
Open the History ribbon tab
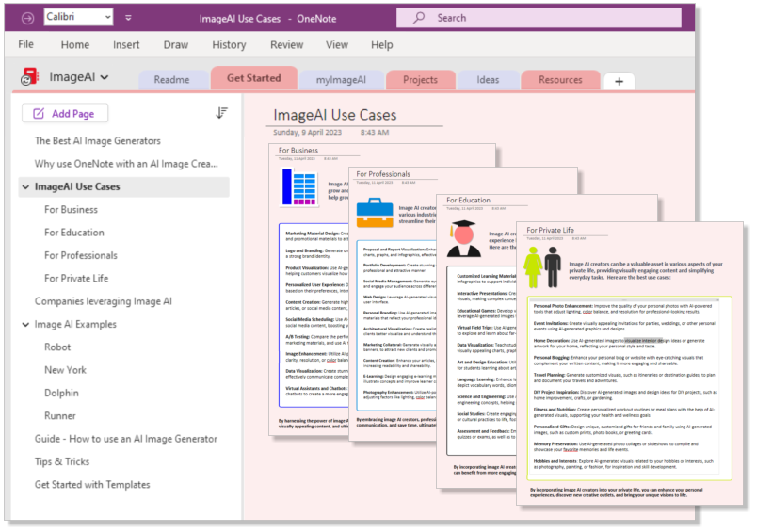[x=229, y=45]
